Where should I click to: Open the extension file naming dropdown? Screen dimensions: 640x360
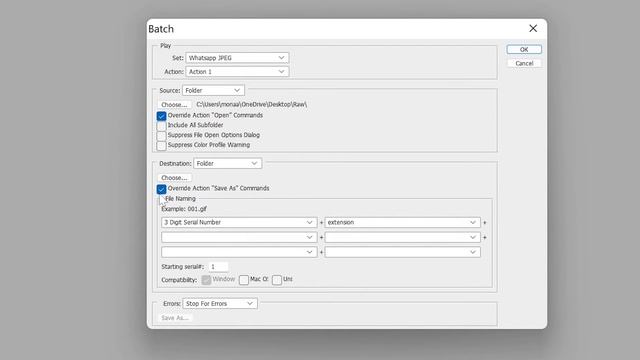click(402, 222)
